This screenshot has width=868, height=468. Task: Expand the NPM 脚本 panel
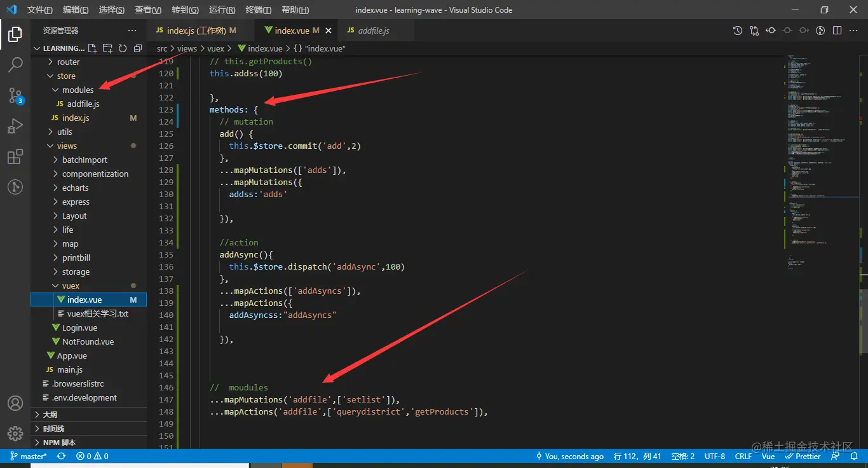point(89,443)
